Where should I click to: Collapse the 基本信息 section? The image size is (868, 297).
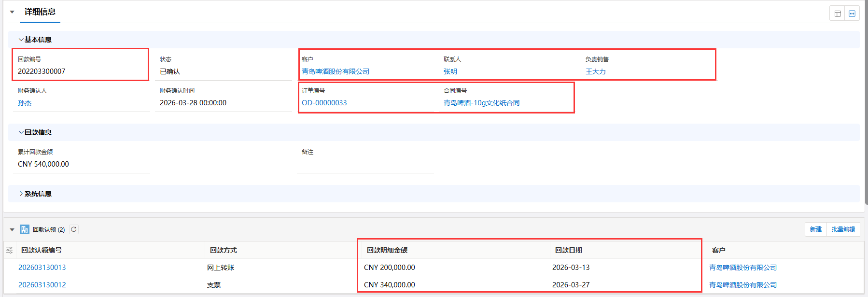(21, 40)
